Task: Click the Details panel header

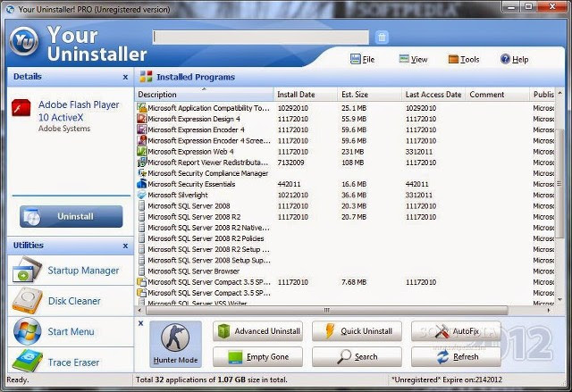Action: pos(70,77)
